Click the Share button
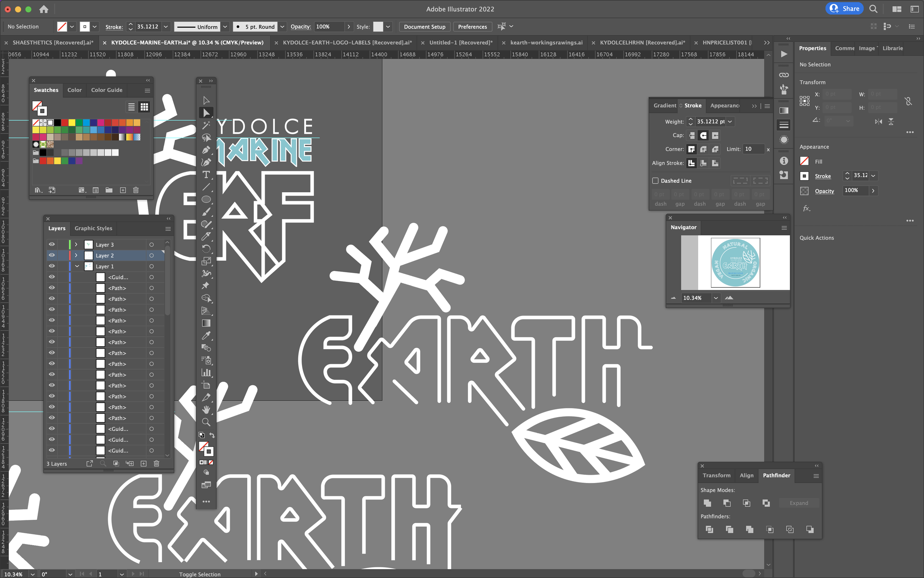 (844, 9)
